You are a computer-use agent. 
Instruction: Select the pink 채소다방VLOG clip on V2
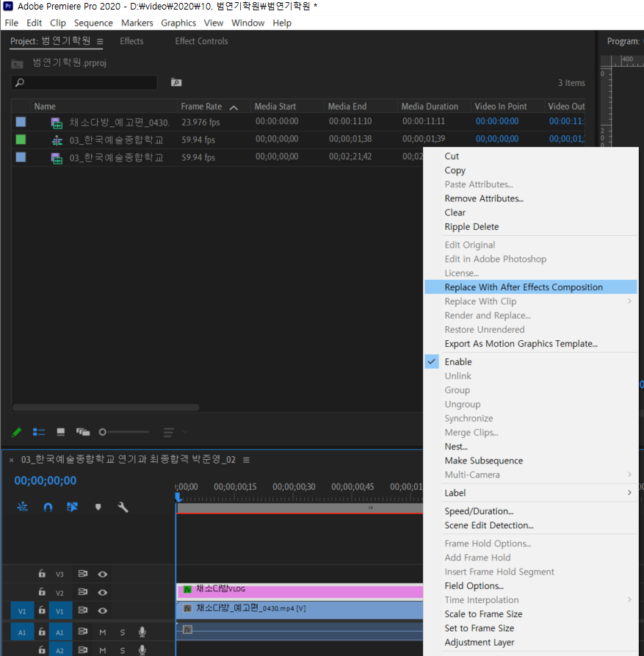(300, 591)
